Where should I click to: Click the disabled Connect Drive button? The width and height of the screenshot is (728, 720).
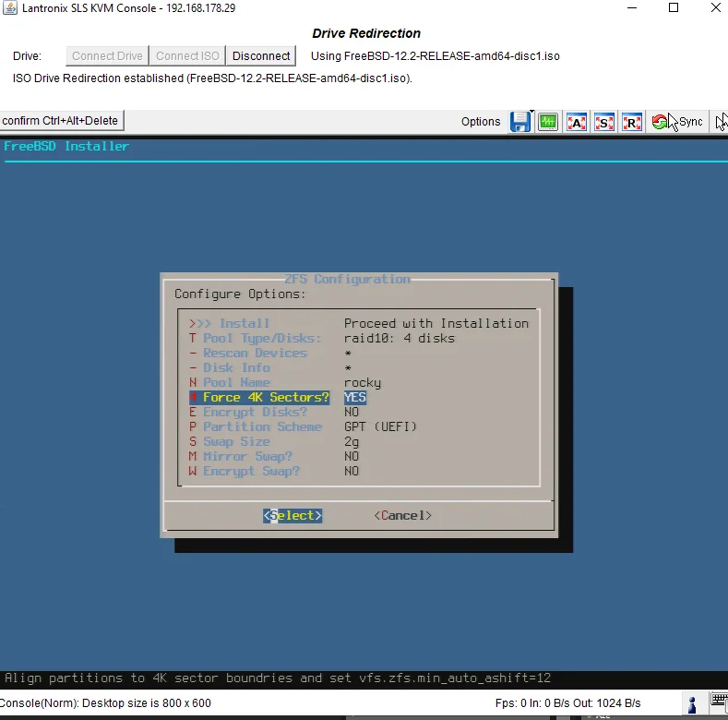pos(107,55)
